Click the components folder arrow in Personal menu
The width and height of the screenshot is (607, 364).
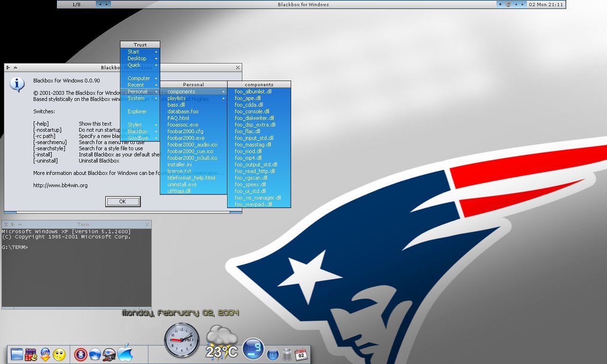224,91
